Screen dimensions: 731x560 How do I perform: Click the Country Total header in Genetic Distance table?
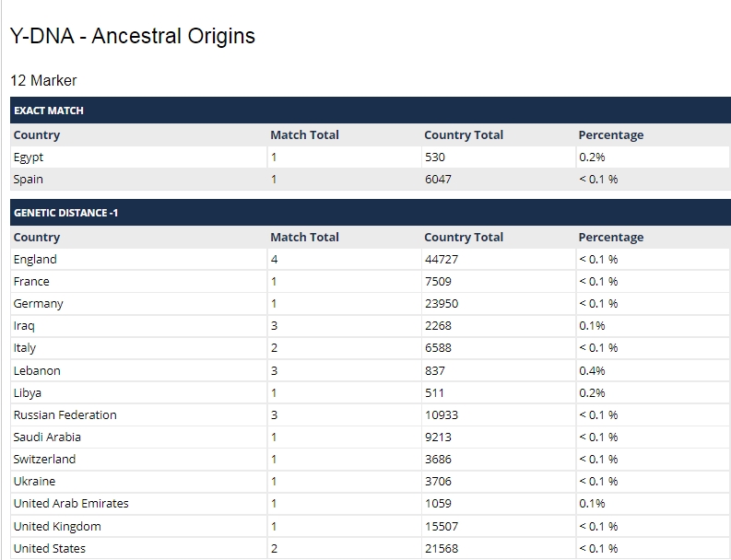coord(464,237)
